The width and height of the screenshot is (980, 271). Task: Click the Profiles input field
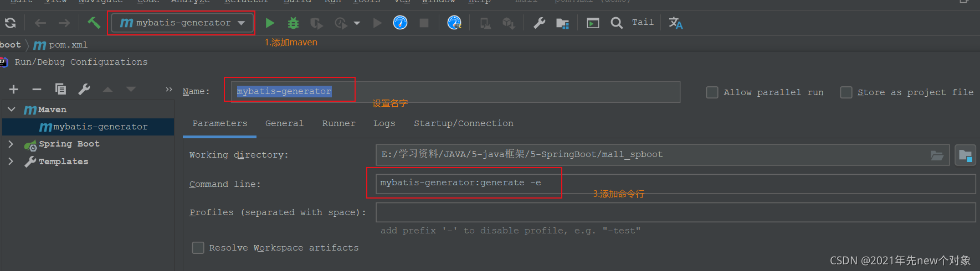click(676, 212)
